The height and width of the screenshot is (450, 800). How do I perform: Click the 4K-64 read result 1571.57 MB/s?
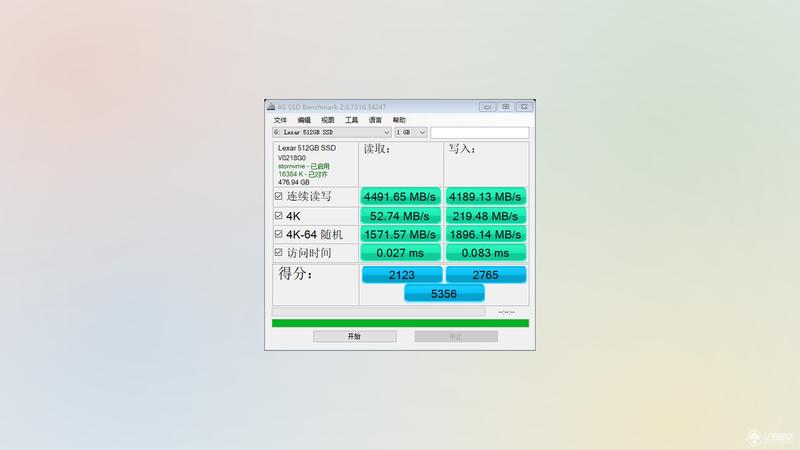pos(401,234)
